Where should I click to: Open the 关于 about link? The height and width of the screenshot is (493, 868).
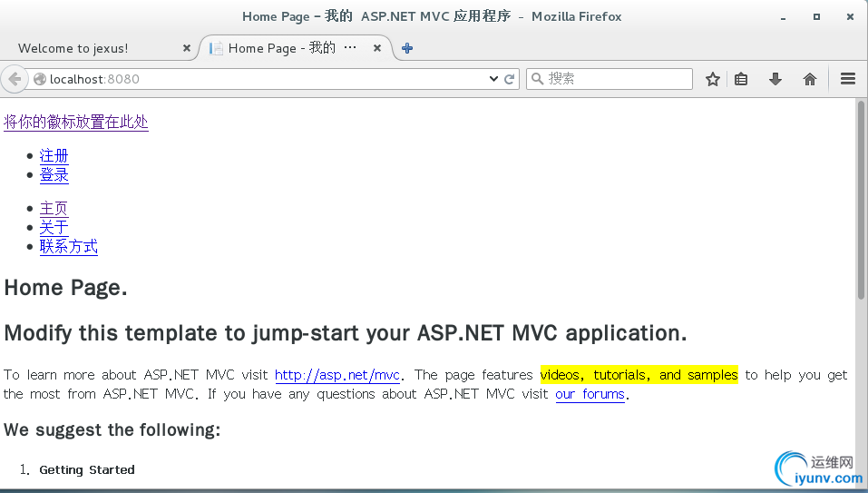[x=54, y=227]
